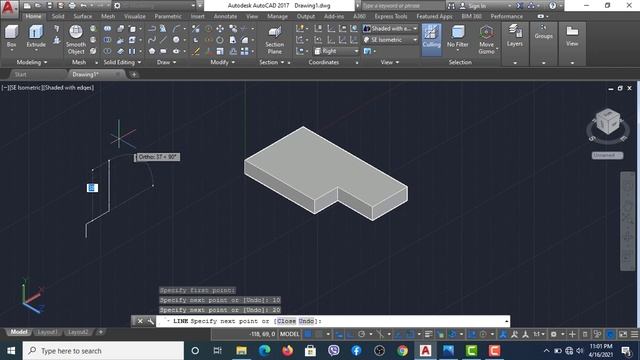Open the Surface ribbon tab
This screenshot has width=640, height=360.
point(82,16)
